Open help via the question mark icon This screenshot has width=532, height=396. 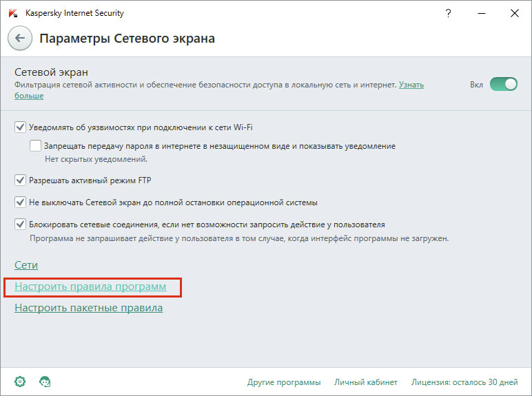click(448, 13)
